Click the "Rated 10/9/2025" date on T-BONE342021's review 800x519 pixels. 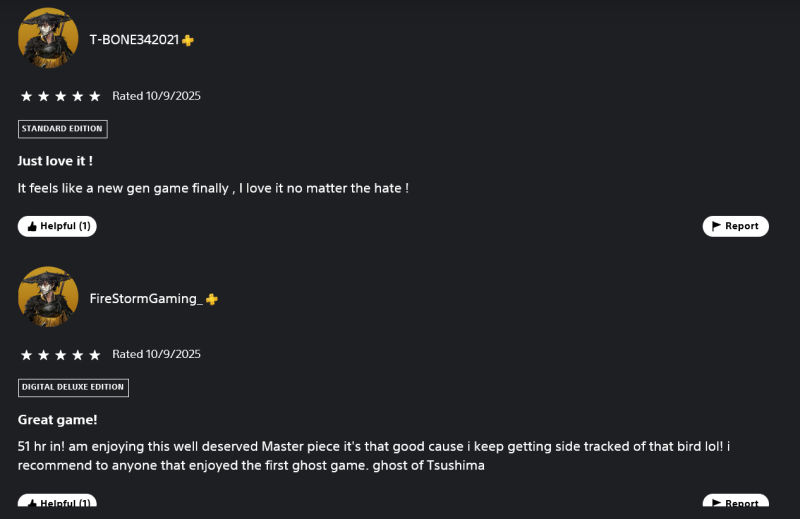tap(156, 96)
